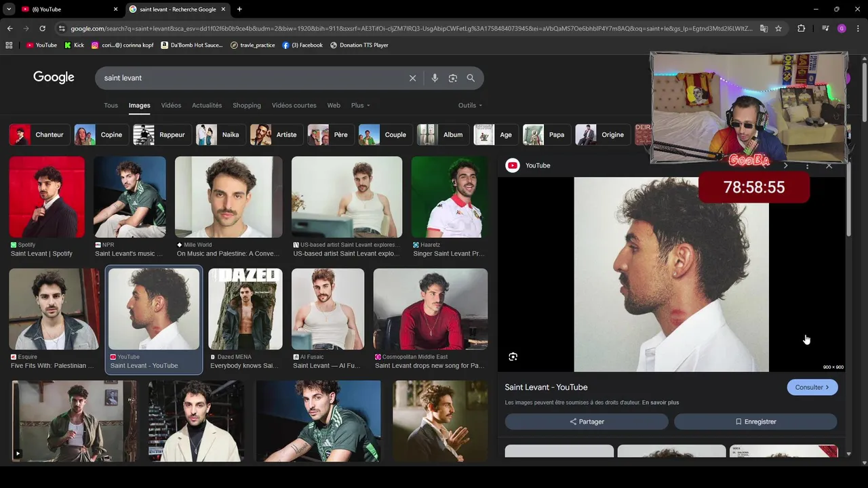868x488 pixels.
Task: Switch to the (6) YouTube tab
Action: [x=67, y=9]
